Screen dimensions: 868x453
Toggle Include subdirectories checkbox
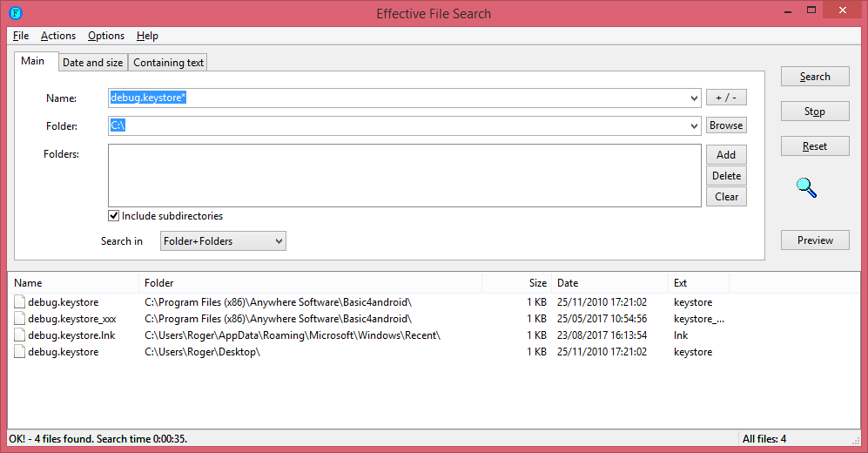[x=114, y=216]
